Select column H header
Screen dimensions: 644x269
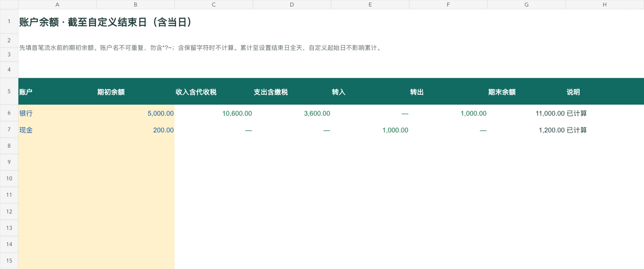click(x=605, y=4)
